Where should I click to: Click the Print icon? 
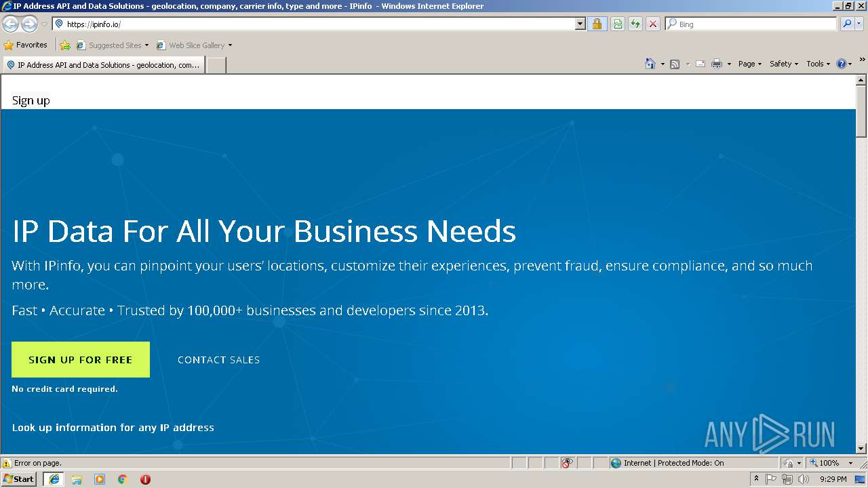click(717, 64)
